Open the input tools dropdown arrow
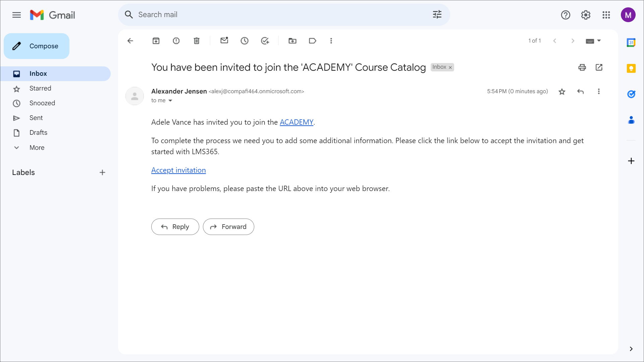 click(x=599, y=41)
